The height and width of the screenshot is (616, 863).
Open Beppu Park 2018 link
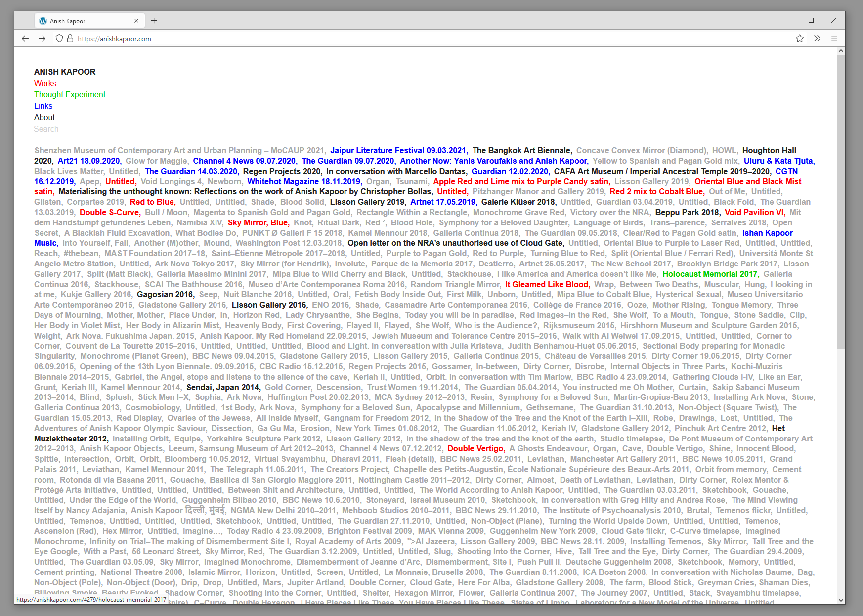click(687, 212)
